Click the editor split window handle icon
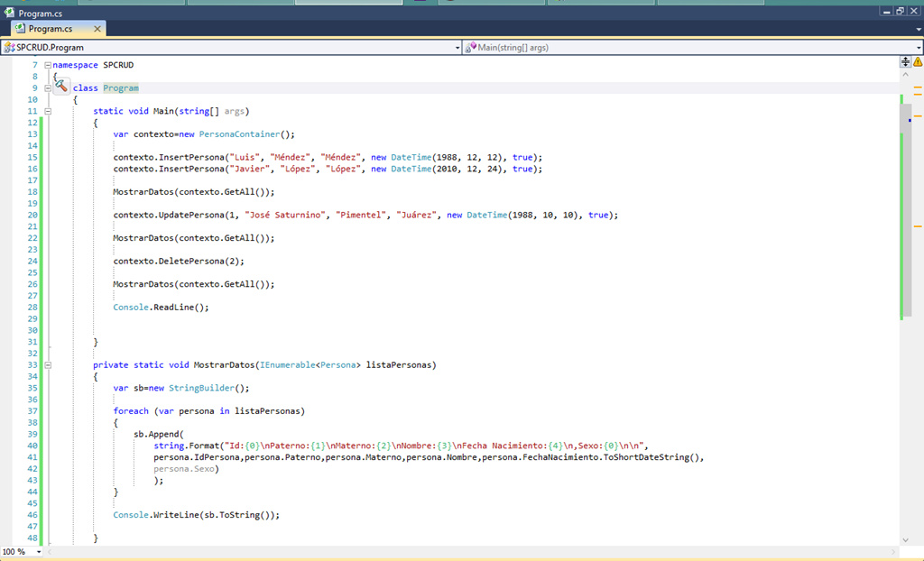 905,62
